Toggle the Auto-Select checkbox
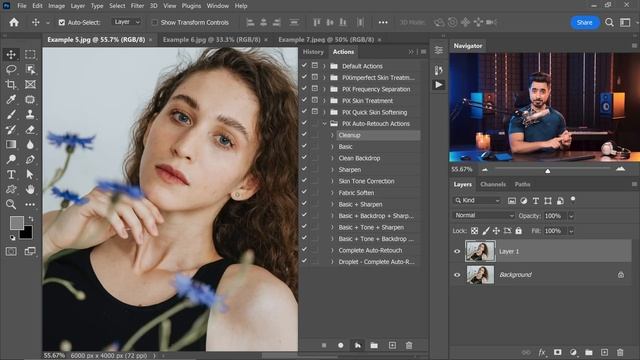Screen dimensions: 640x360 [62, 22]
